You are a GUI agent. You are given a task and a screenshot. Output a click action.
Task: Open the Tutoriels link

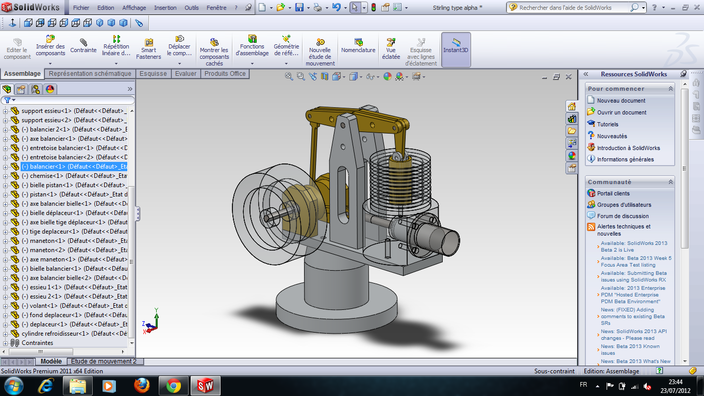(x=607, y=124)
